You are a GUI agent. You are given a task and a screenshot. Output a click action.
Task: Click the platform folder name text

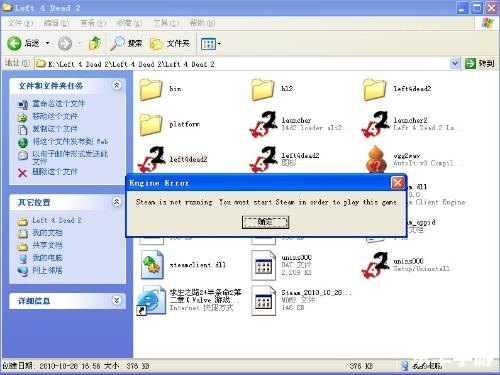(184, 124)
